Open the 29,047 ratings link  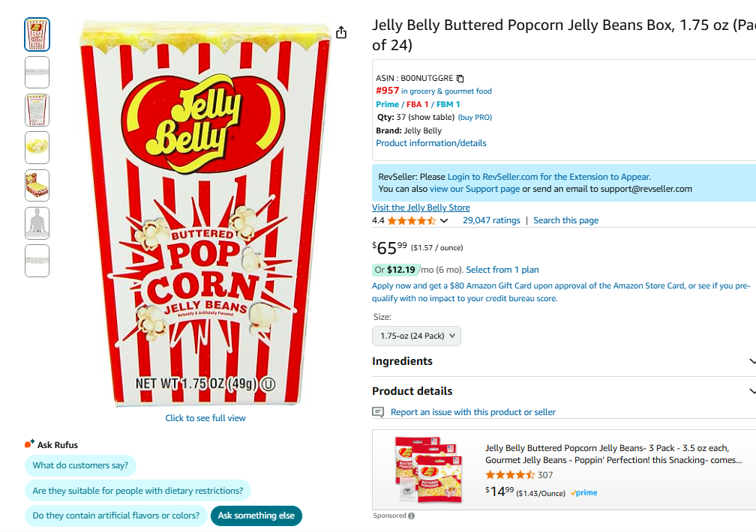(x=491, y=220)
